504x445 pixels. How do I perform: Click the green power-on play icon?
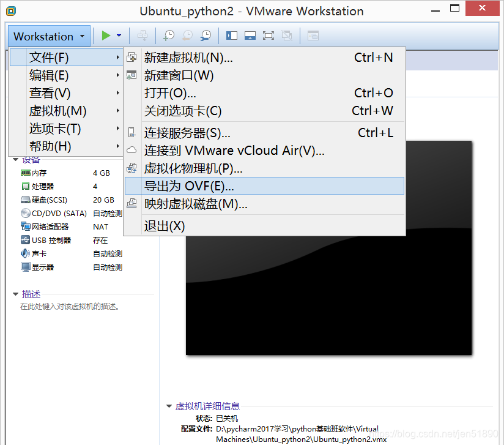click(106, 36)
